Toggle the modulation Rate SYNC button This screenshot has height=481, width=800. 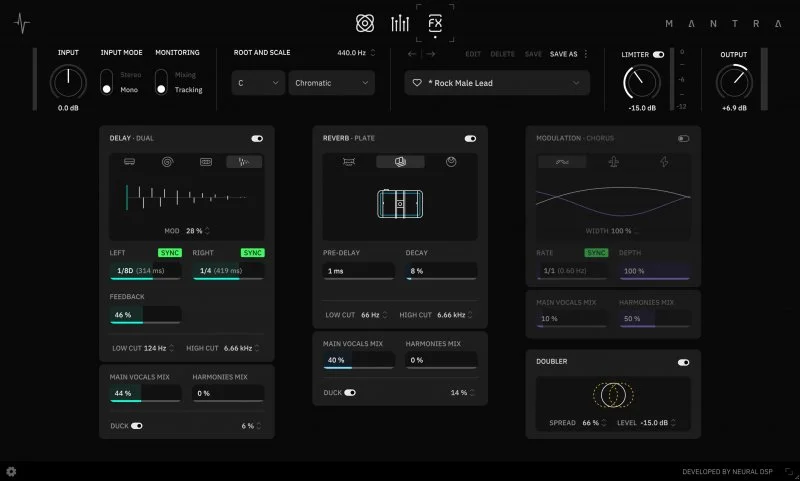(x=596, y=253)
